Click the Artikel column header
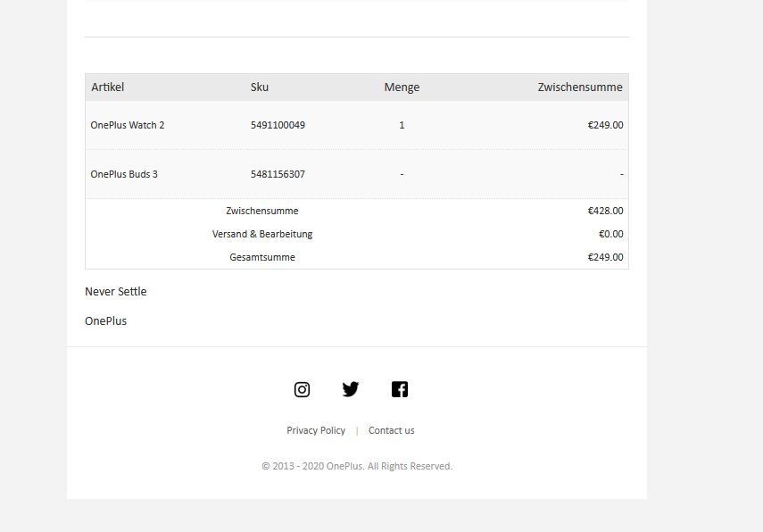Image resolution: width=763 pixels, height=532 pixels. pos(107,87)
